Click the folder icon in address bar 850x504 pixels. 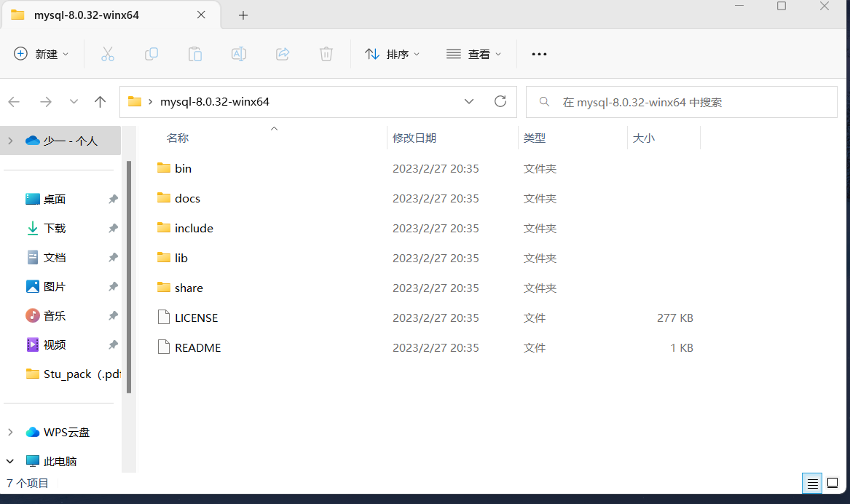(x=135, y=101)
